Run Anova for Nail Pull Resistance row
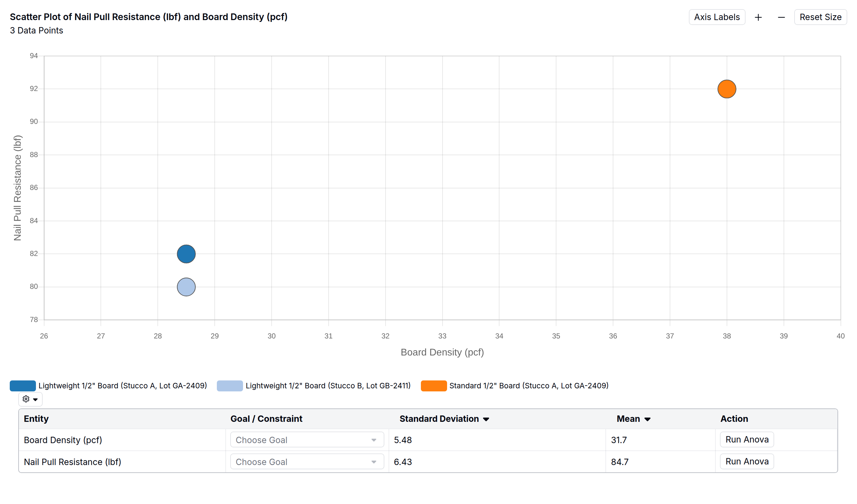This screenshot has width=857, height=504. click(747, 461)
